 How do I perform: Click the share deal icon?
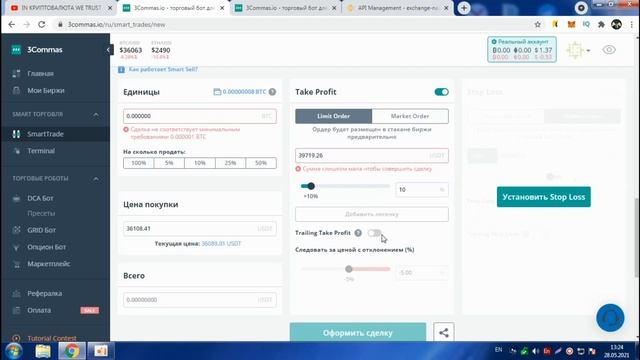[444, 333]
